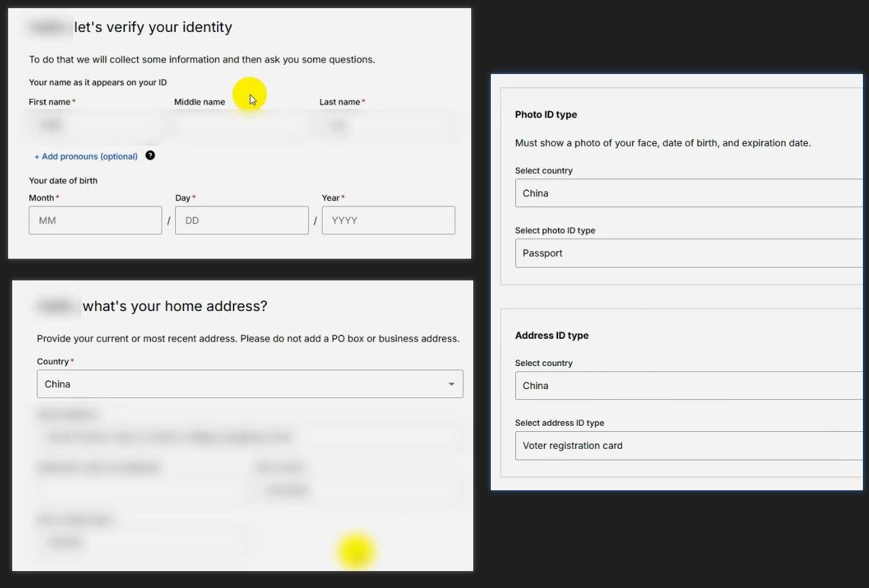Focus the Middle name input field
This screenshot has width=869, height=588.
pyautogui.click(x=241, y=126)
